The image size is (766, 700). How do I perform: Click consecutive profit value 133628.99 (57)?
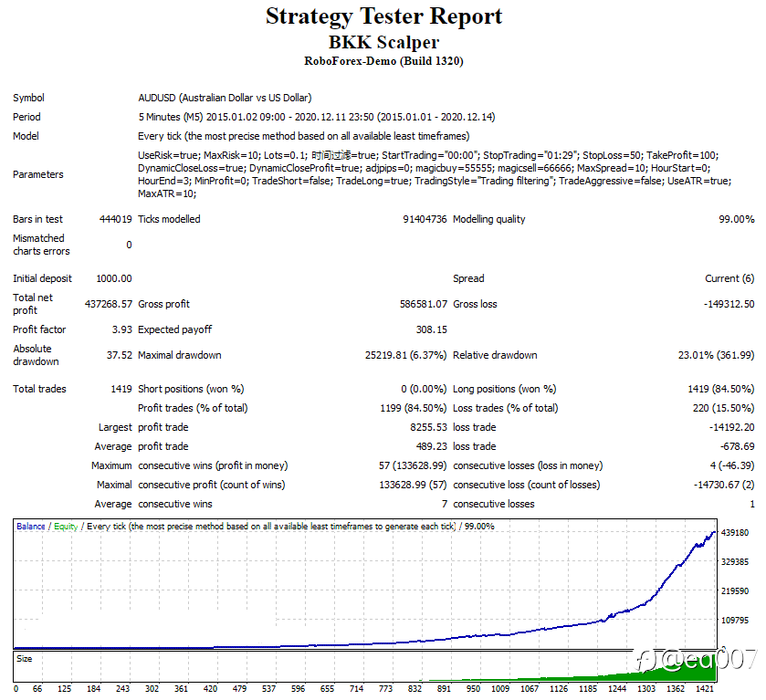pos(414,485)
